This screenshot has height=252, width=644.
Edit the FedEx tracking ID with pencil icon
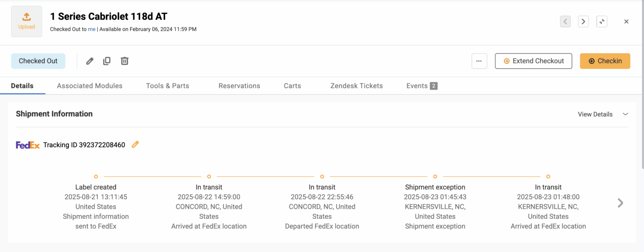coord(135,144)
